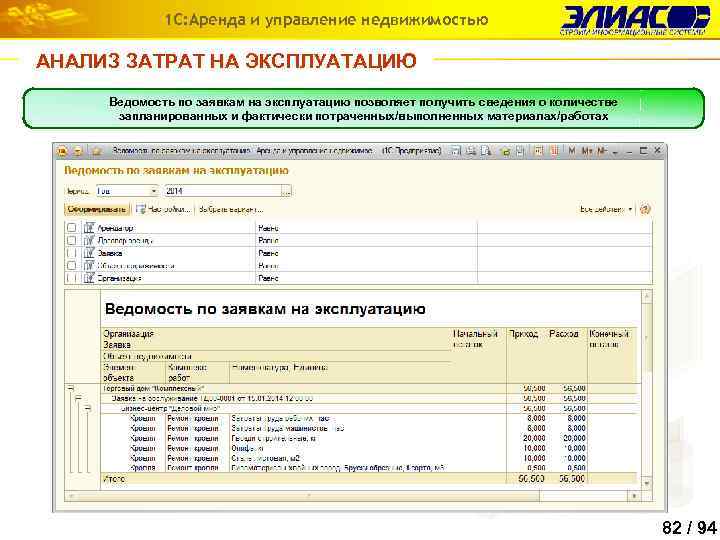720x540 pixels.
Task: Click the filter icon in the second filter row
Action: tap(89, 240)
